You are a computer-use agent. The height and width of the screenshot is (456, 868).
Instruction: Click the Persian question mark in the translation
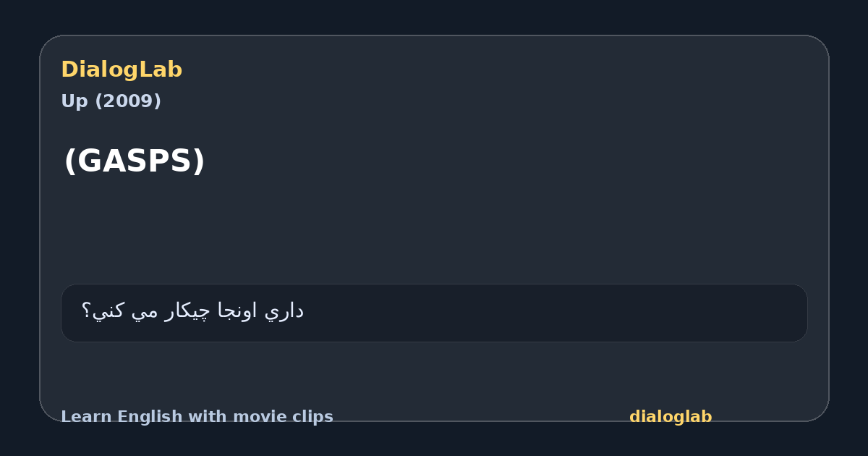point(86,311)
